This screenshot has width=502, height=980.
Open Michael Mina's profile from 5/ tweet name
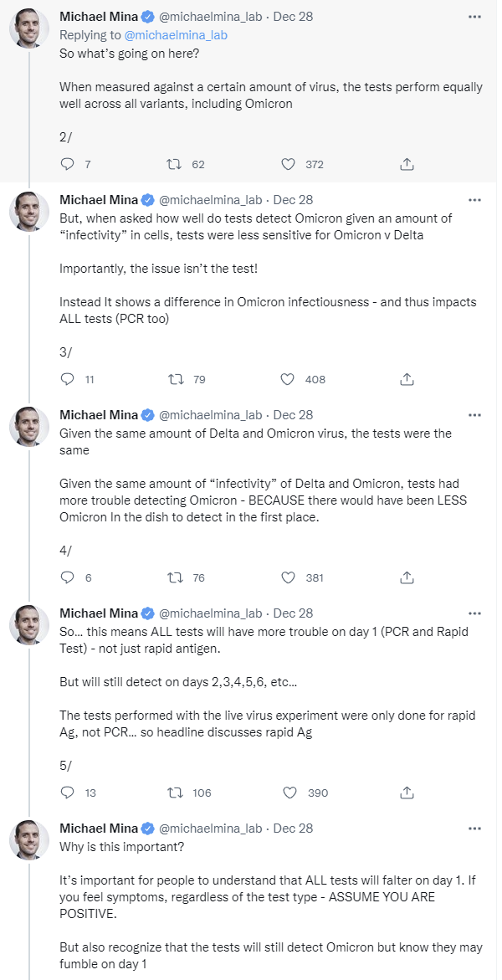(99, 613)
